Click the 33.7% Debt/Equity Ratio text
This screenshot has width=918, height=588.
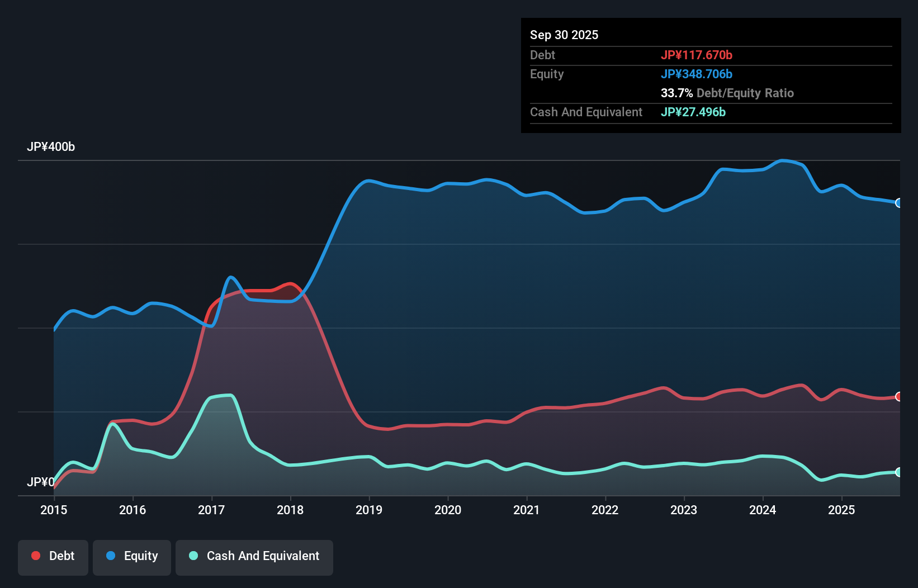coord(727,93)
